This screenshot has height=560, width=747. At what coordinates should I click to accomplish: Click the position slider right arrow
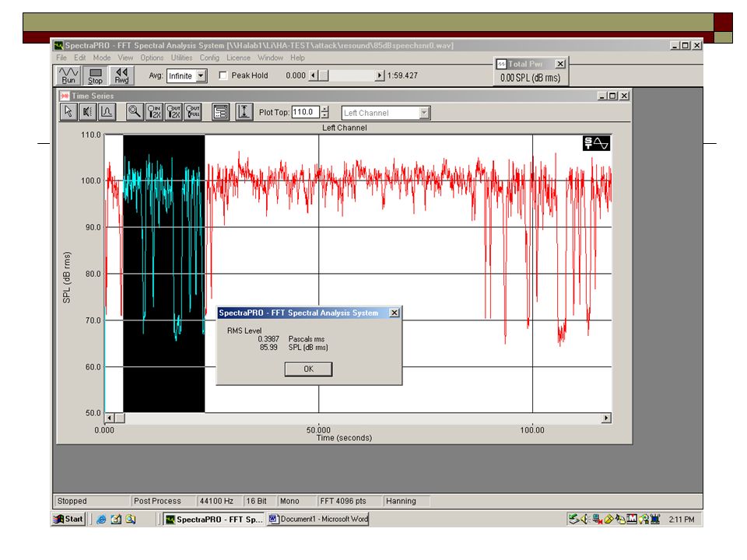pyautogui.click(x=380, y=75)
